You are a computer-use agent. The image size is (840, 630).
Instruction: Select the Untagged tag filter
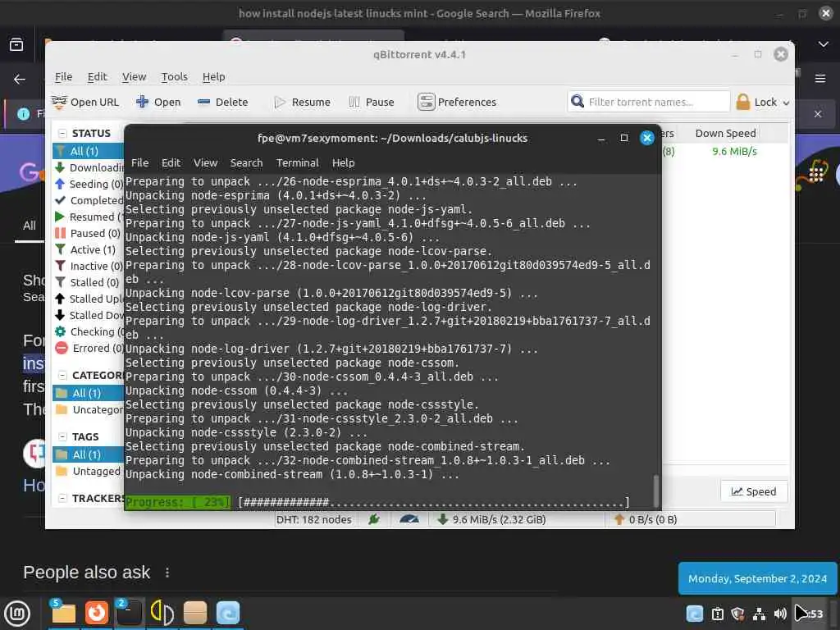click(89, 472)
